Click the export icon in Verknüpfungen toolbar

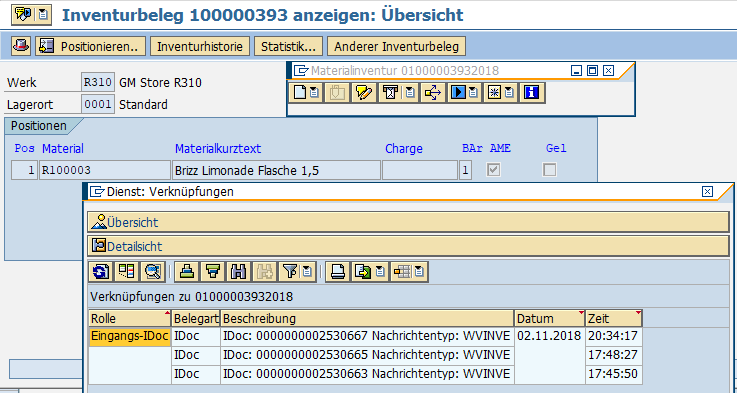point(363,272)
